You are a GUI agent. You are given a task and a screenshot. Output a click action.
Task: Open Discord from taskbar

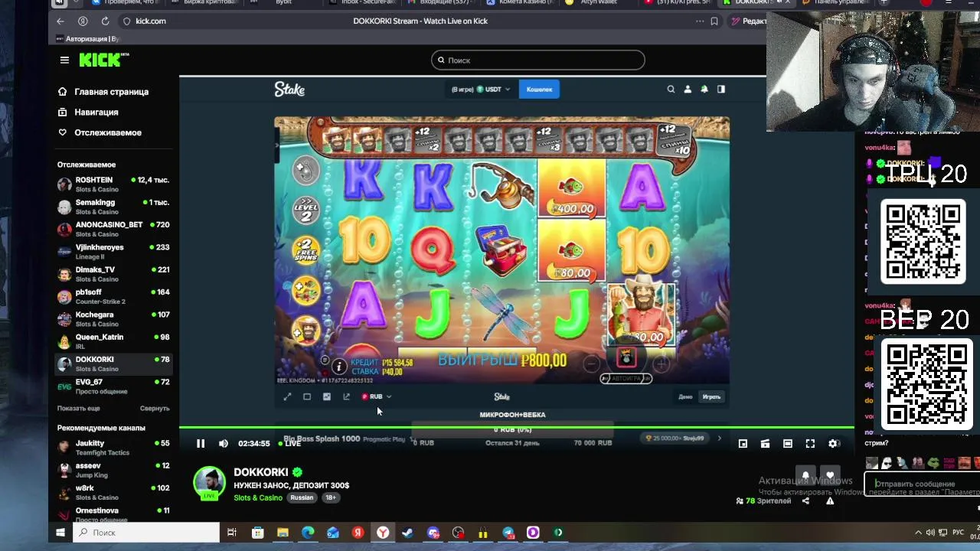pyautogui.click(x=433, y=533)
